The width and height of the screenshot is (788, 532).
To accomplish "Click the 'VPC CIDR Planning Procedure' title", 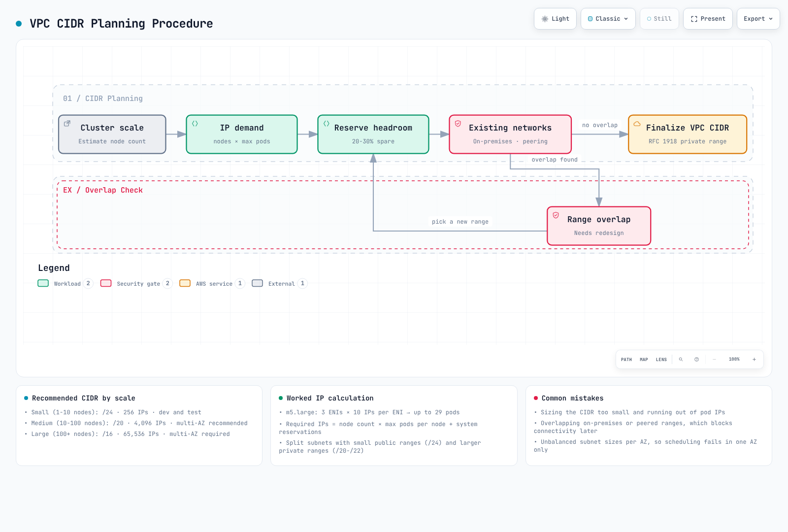I will [x=121, y=24].
